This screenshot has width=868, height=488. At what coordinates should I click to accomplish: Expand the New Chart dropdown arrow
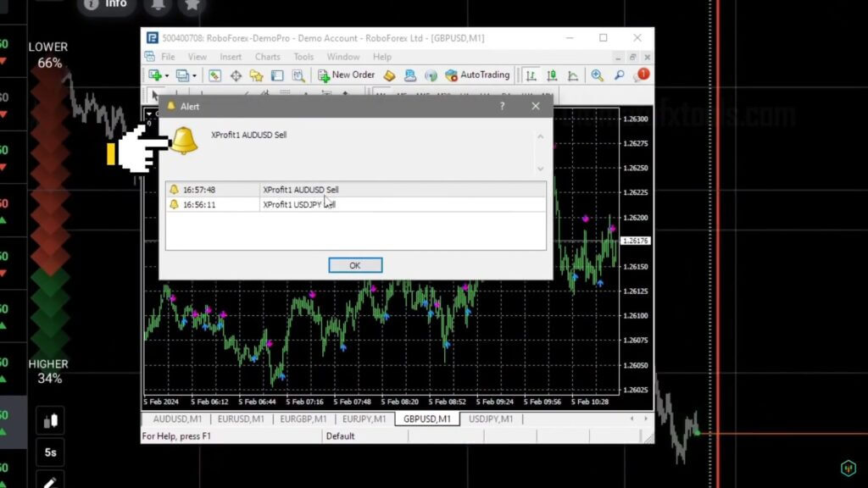166,75
